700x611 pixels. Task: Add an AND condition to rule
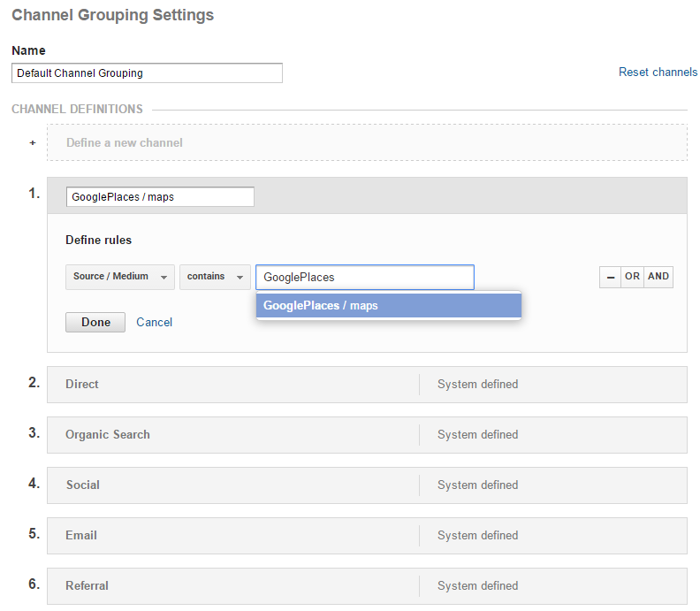click(658, 277)
